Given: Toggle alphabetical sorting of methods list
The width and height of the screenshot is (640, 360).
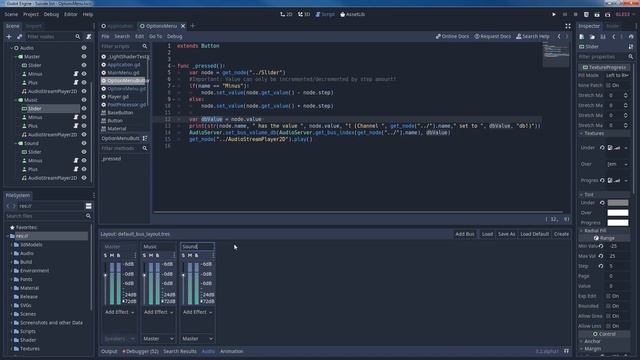Looking at the screenshot, I should coord(144,138).
